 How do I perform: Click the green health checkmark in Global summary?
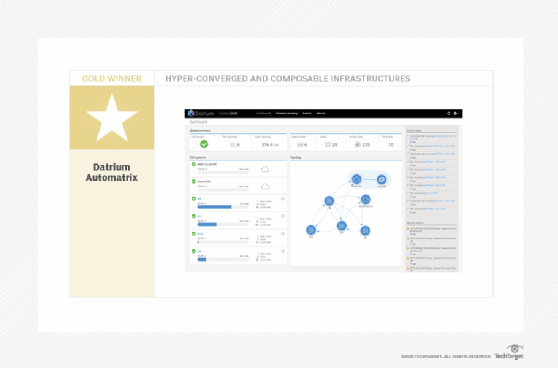pyautogui.click(x=204, y=144)
